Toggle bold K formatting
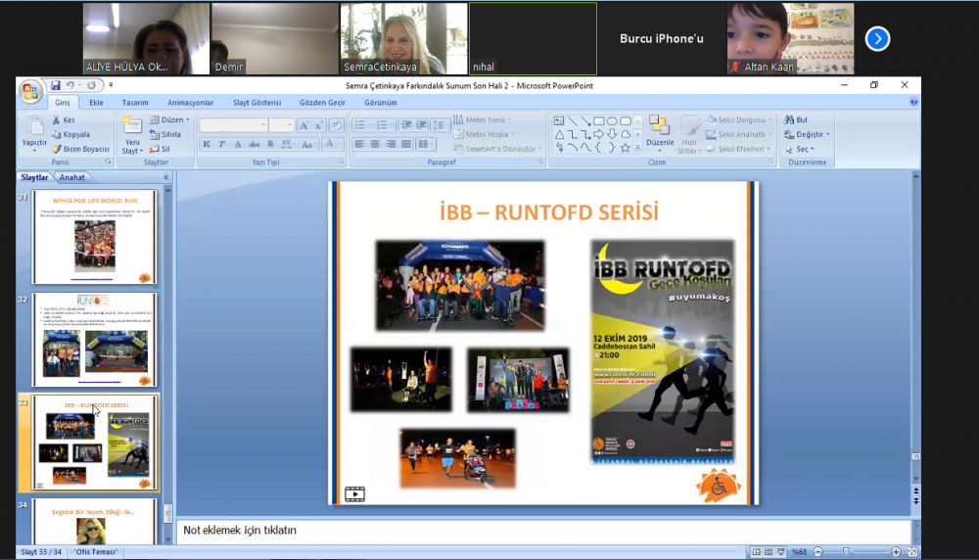 (x=207, y=144)
